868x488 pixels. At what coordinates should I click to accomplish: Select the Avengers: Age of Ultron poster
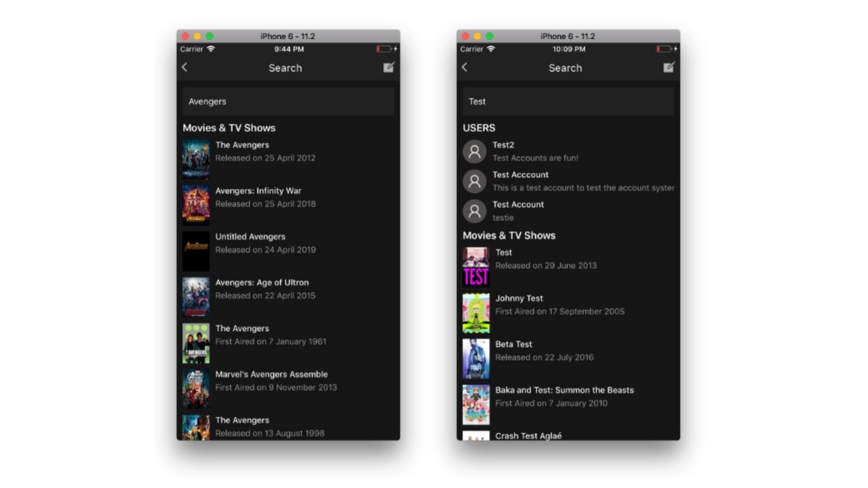(196, 296)
